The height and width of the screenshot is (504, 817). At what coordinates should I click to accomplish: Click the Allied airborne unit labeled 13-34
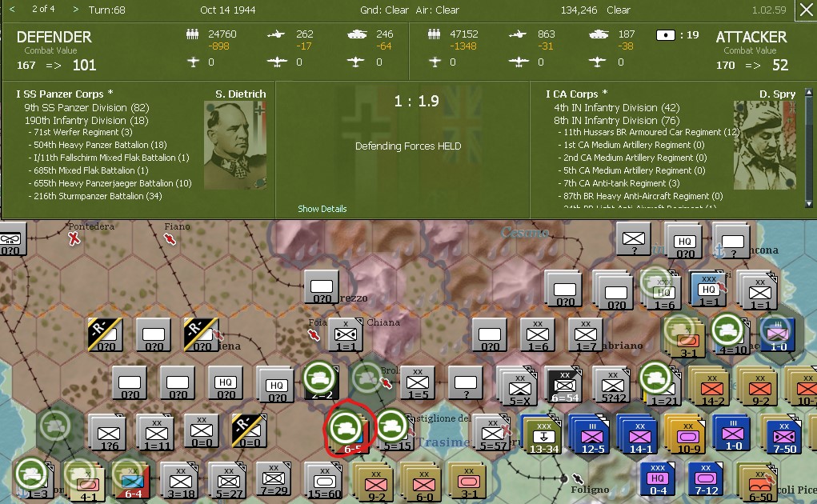coord(543,432)
